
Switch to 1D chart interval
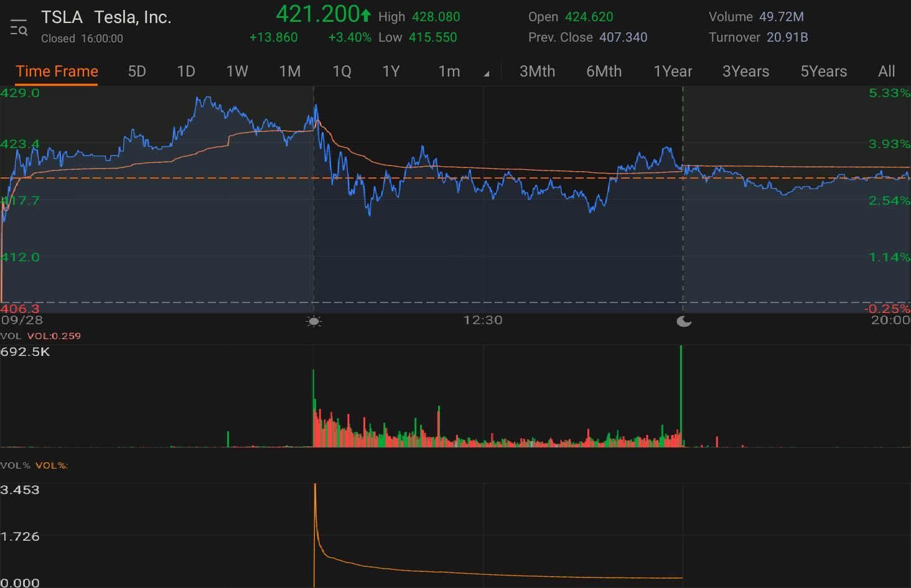tap(186, 71)
